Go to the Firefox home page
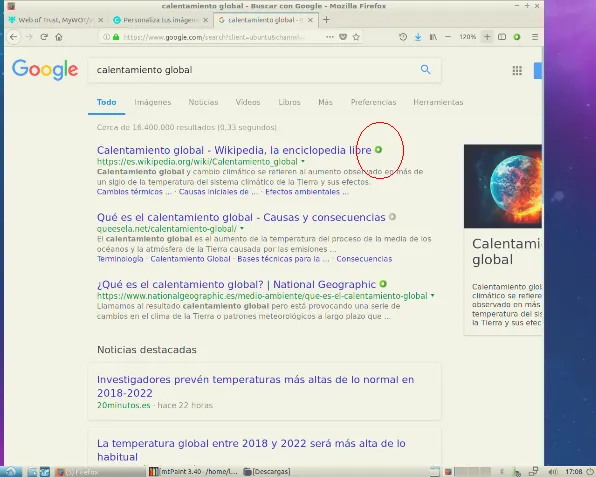Screen dimensions: 596x477 59,37
